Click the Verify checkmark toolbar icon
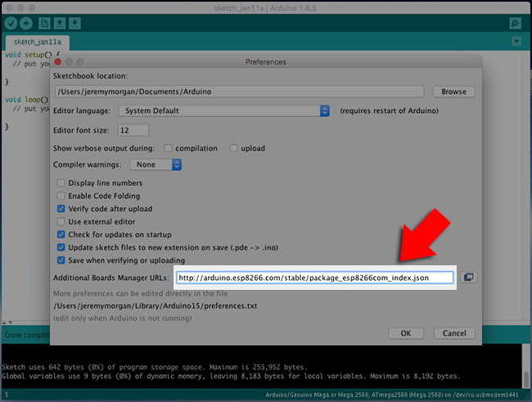This screenshot has width=532, height=402. pos(11,24)
